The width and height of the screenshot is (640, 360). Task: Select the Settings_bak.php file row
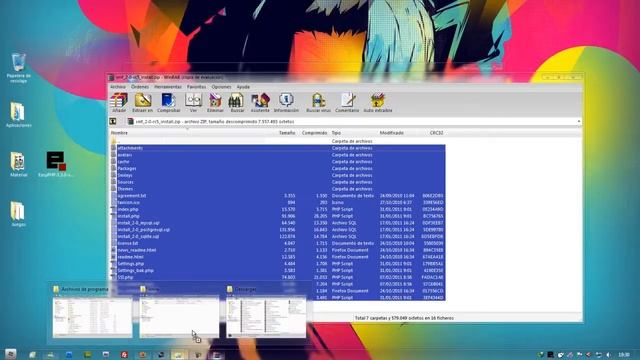278,271
